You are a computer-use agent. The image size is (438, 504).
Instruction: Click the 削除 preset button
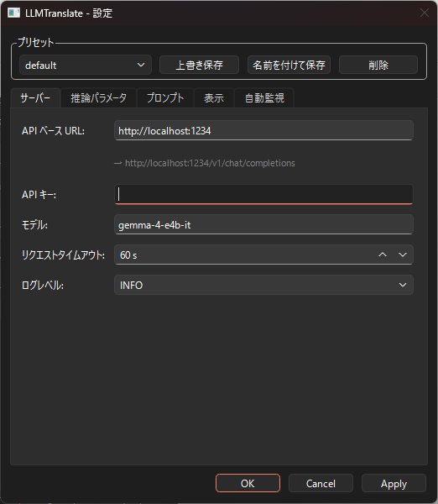click(378, 65)
